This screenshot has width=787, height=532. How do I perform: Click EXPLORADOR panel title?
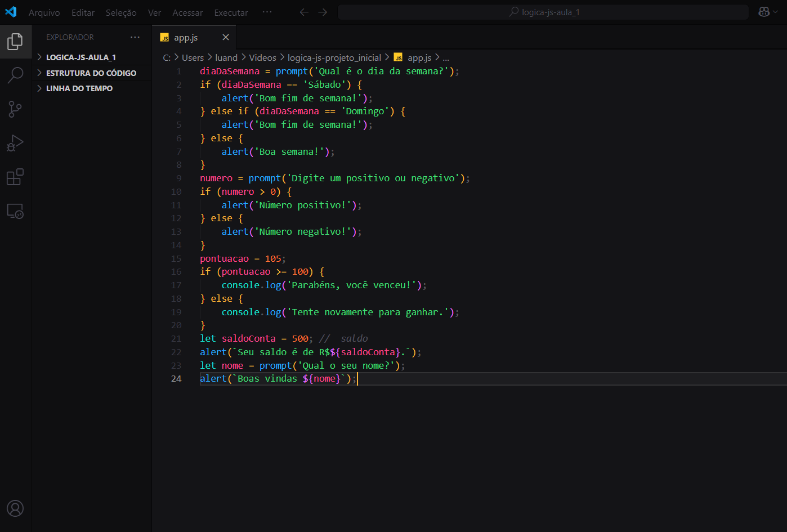(70, 37)
